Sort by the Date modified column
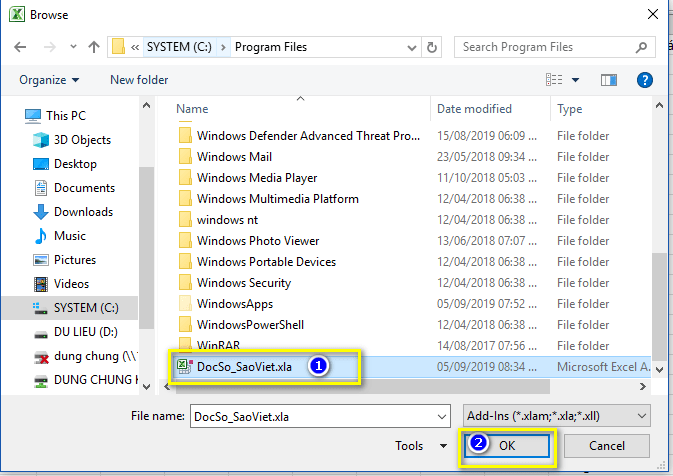This screenshot has width=673, height=476. [474, 109]
